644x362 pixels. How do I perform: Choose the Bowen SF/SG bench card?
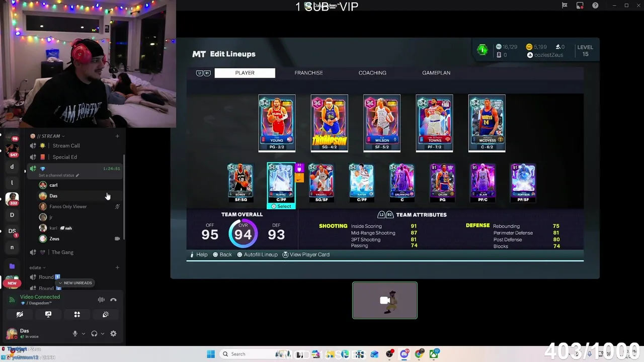[240, 183]
